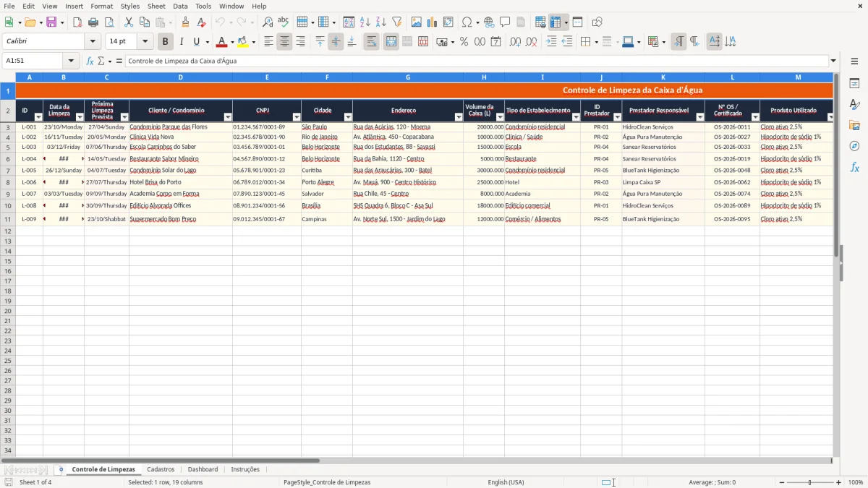Click zoom in plus button in the status bar
This screenshot has height=488, width=868.
pos(839,482)
